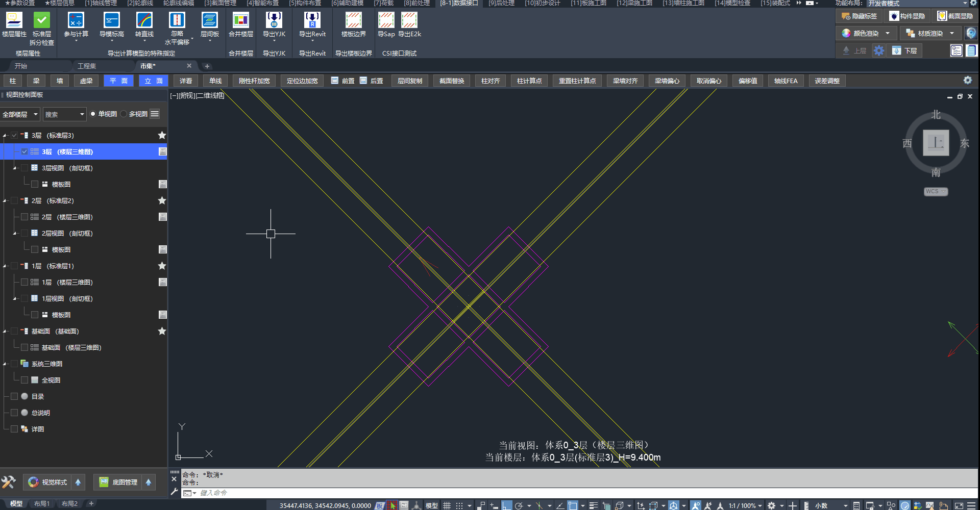The height and width of the screenshot is (510, 980).
Task: Click the 层间板 ribbon icon
Action: point(209,20)
